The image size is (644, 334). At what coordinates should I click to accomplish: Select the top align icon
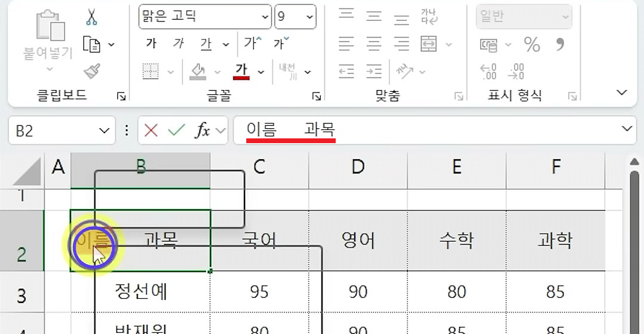tap(346, 13)
